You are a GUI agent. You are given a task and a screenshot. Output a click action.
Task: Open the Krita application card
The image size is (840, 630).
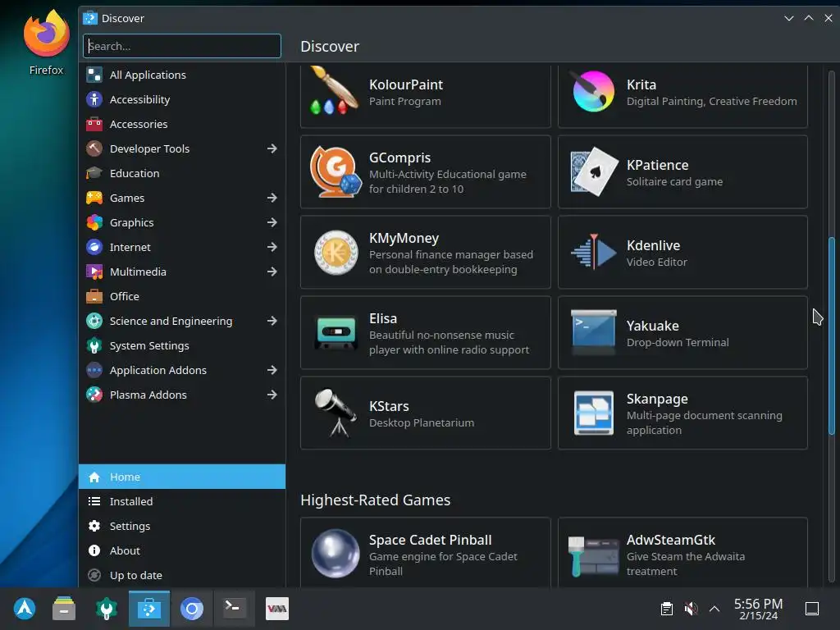coord(682,96)
